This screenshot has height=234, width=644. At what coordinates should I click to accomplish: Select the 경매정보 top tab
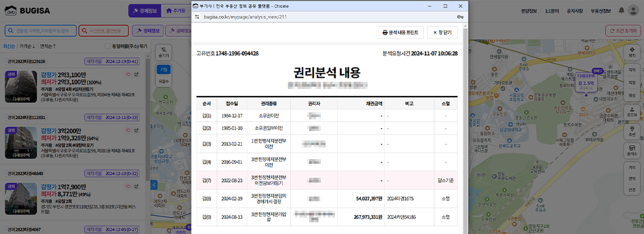click(143, 11)
